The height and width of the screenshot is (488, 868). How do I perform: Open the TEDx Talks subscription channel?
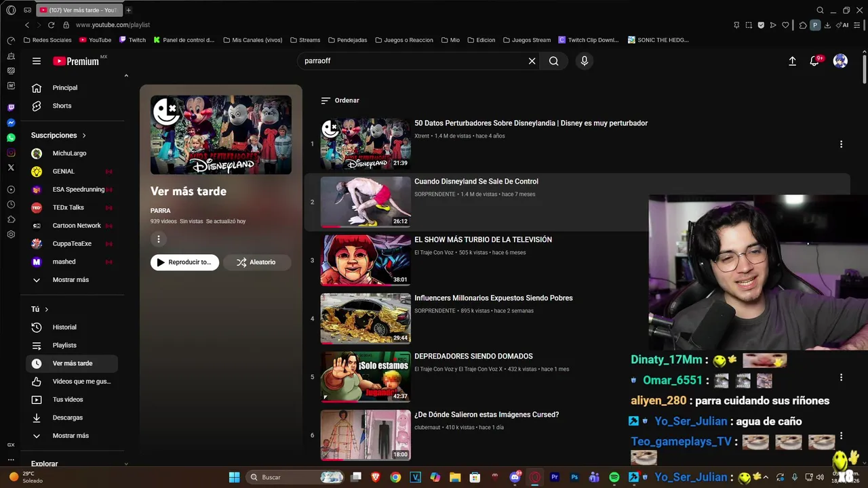[72, 207]
